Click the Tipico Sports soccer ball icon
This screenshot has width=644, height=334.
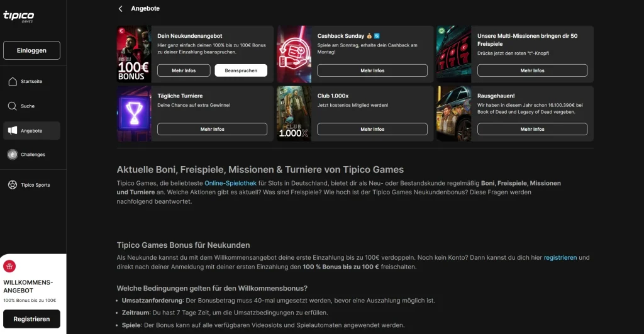pos(12,185)
